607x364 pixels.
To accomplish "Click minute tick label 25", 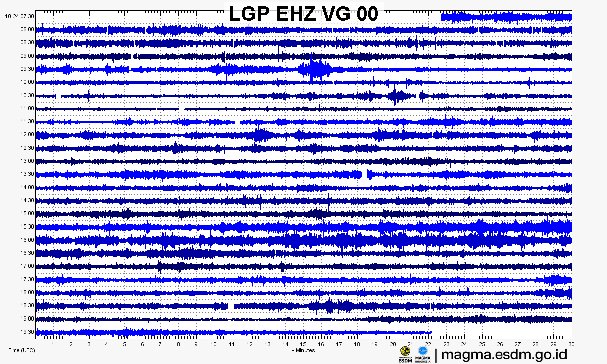I will pyautogui.click(x=482, y=344).
